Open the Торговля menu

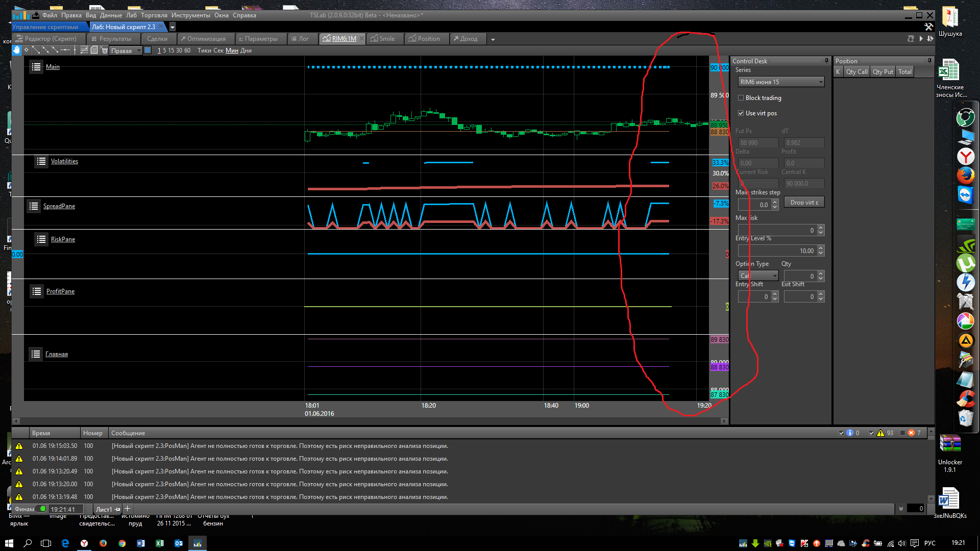coord(154,15)
